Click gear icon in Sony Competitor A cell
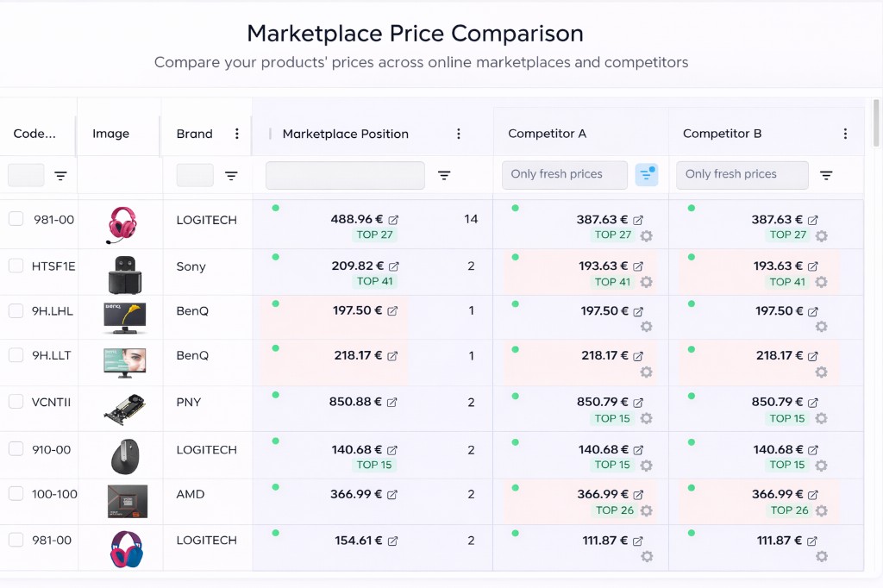Image resolution: width=883 pixels, height=588 pixels. [646, 282]
